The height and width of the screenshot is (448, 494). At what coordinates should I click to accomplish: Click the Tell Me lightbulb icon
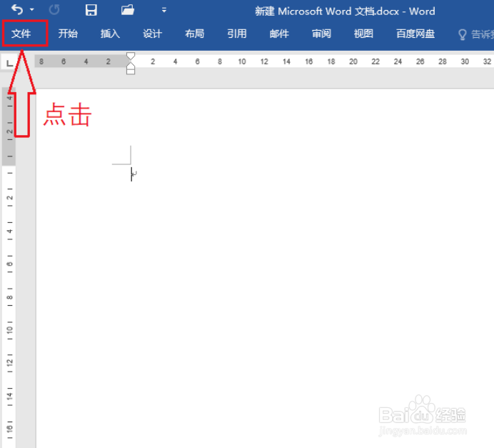pyautogui.click(x=462, y=34)
